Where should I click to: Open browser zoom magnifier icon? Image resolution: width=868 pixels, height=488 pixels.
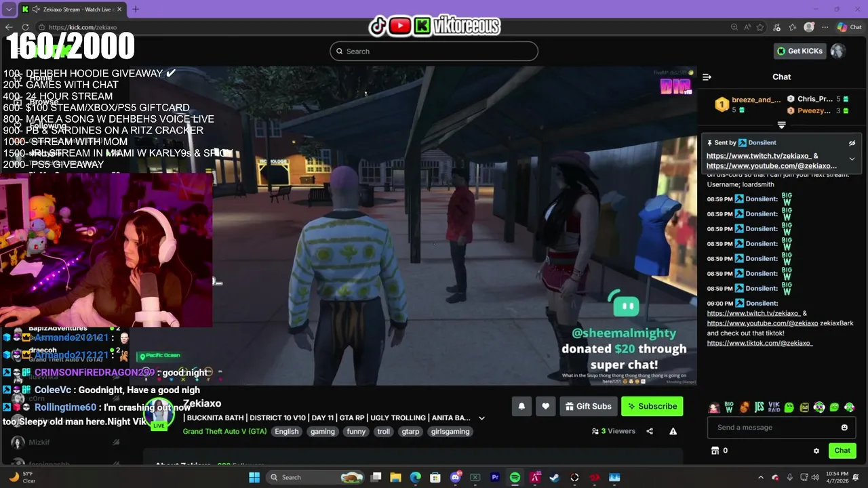pos(734,27)
